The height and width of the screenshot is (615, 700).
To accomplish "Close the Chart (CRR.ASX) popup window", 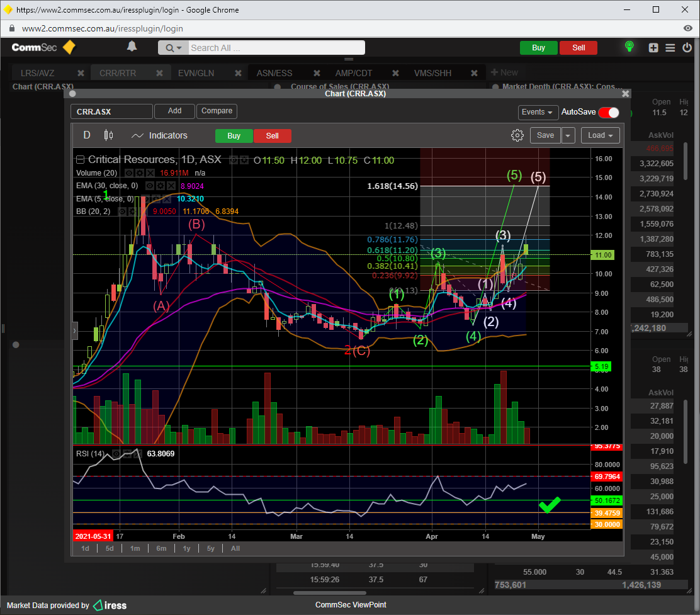I will pyautogui.click(x=626, y=94).
